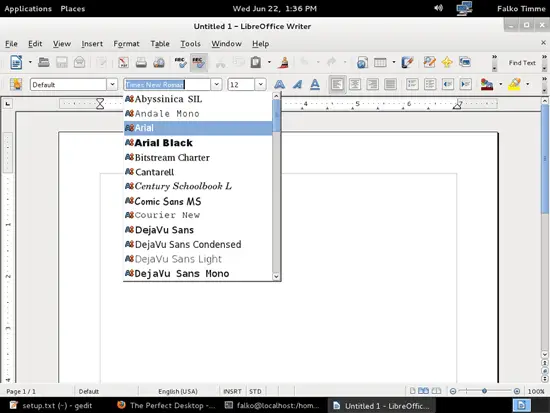550x413 pixels.
Task: Click the Print document icon
Action: click(x=141, y=62)
